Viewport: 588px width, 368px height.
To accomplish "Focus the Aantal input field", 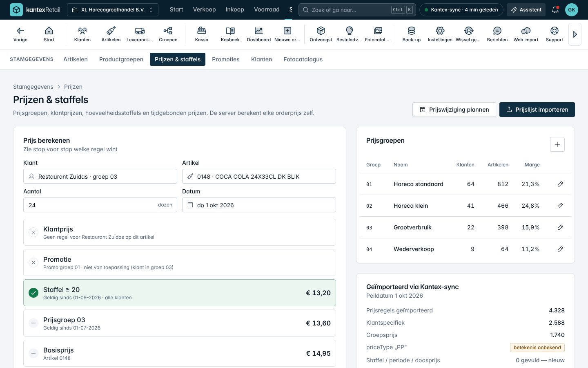I will tap(100, 205).
